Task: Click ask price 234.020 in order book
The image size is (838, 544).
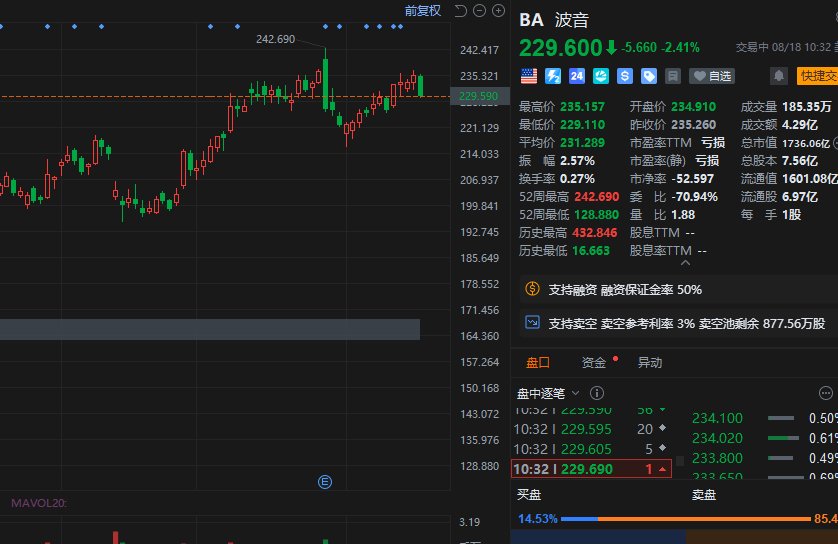Action: point(717,438)
